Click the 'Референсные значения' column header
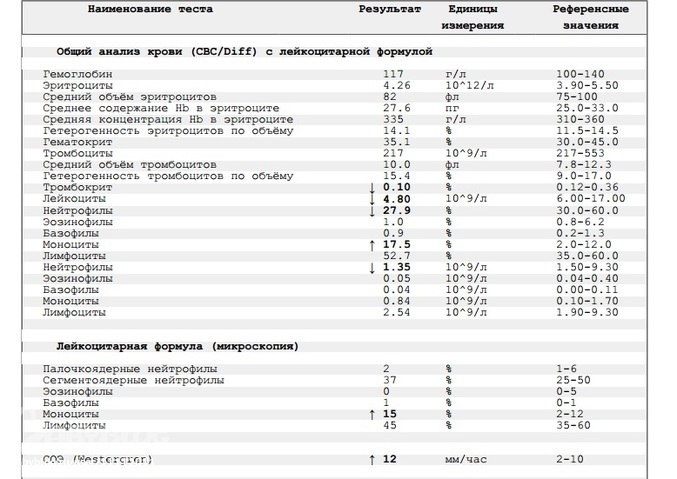The image size is (677, 479). pos(590,17)
